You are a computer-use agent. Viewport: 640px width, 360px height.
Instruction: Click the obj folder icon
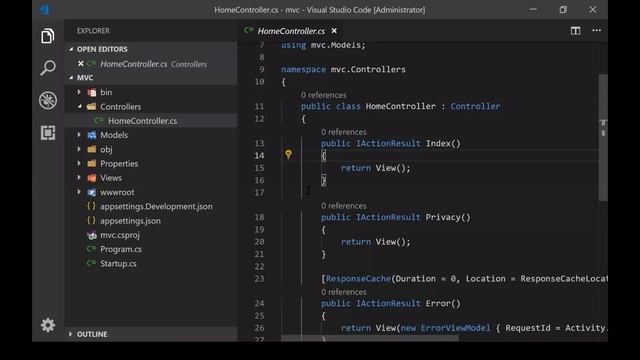(x=92, y=149)
